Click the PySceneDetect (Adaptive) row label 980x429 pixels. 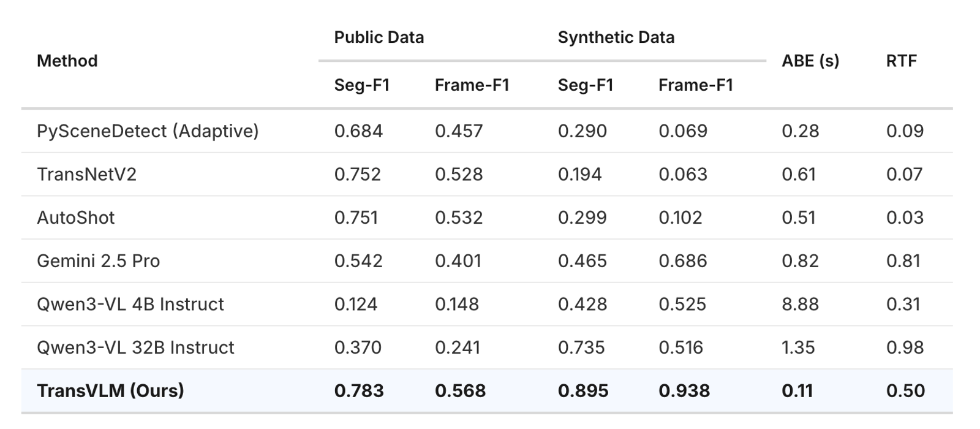pos(148,131)
